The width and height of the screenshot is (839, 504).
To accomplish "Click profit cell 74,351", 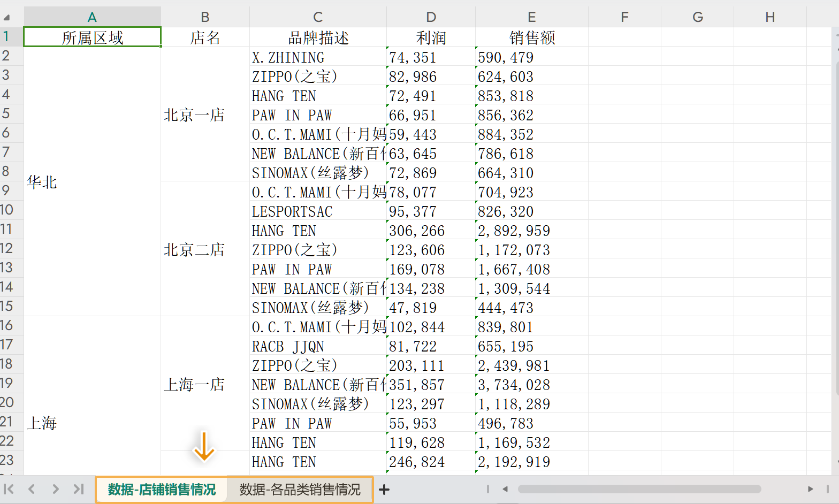I will (x=431, y=56).
